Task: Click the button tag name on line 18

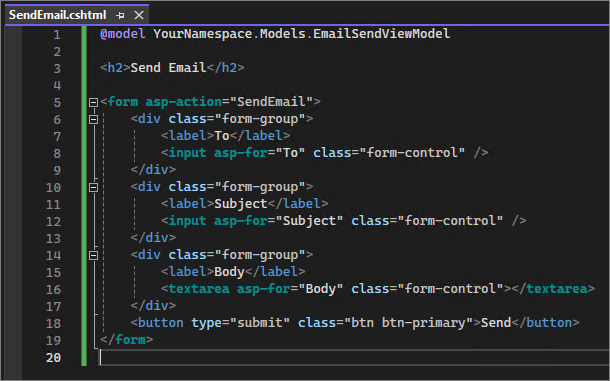Action: coord(160,323)
